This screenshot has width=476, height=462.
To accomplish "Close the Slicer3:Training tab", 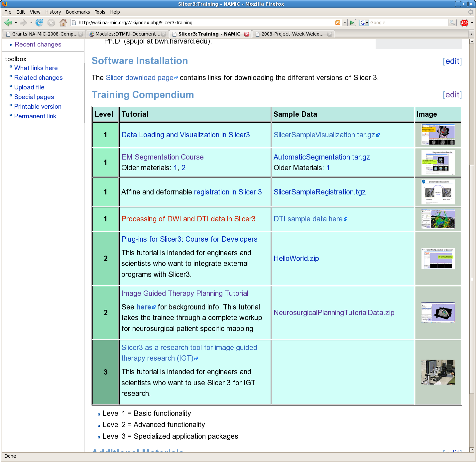I will 247,34.
